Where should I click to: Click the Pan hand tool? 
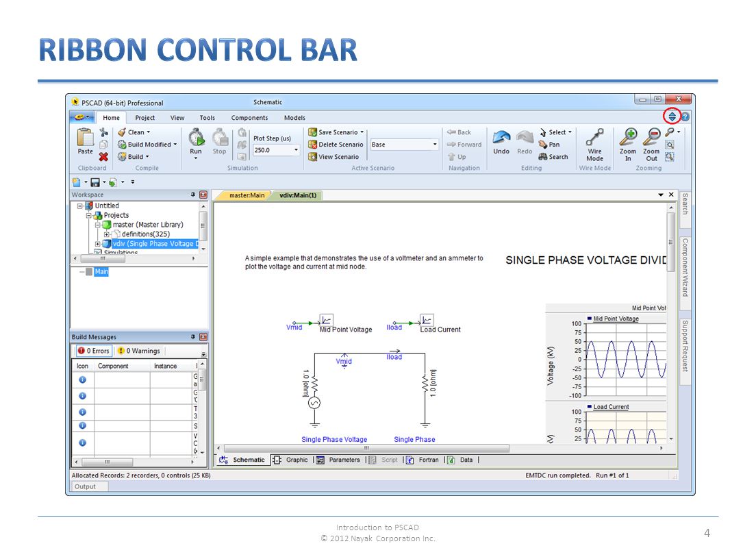click(x=549, y=145)
